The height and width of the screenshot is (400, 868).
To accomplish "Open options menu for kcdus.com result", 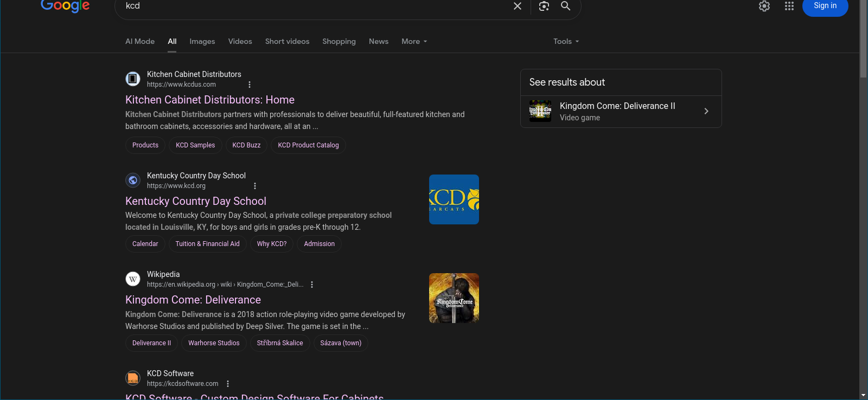I will [250, 85].
